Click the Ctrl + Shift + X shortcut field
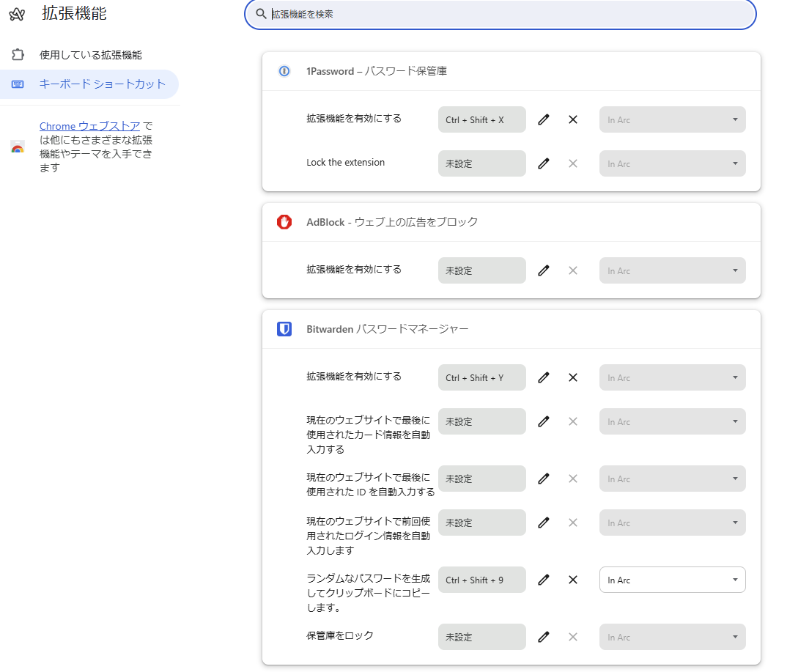The height and width of the screenshot is (672, 809). [x=482, y=119]
